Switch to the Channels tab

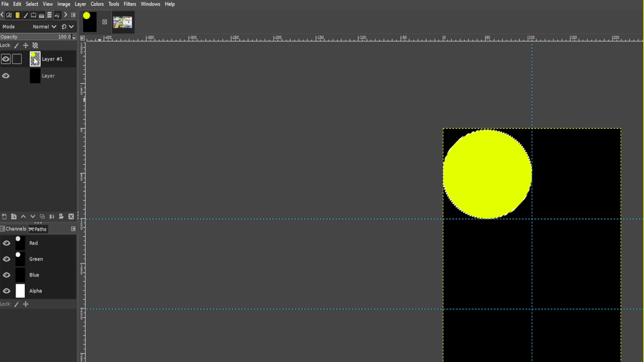point(13,229)
